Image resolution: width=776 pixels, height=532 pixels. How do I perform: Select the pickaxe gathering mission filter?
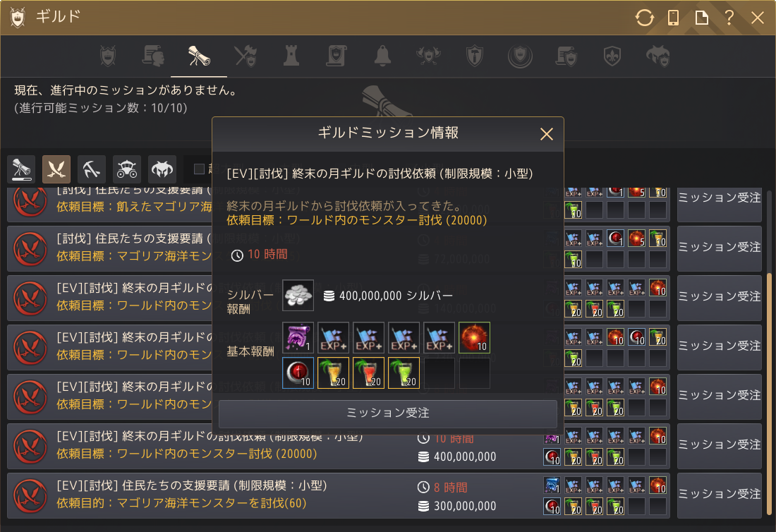click(92, 170)
